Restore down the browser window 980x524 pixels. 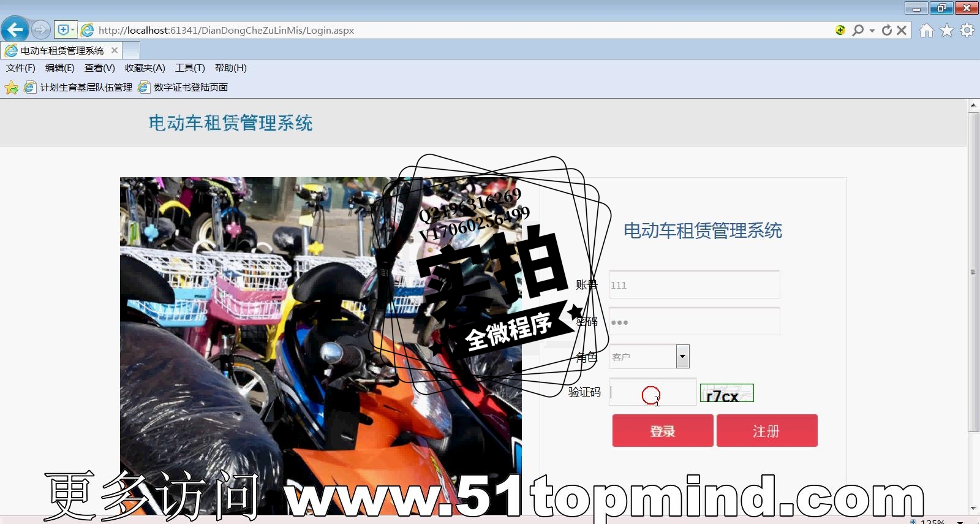point(941,8)
